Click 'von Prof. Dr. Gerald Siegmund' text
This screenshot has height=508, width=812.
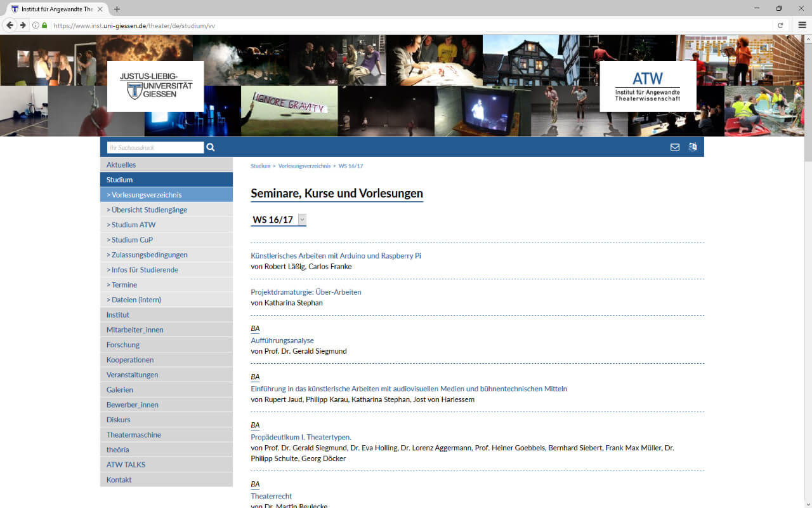point(299,351)
